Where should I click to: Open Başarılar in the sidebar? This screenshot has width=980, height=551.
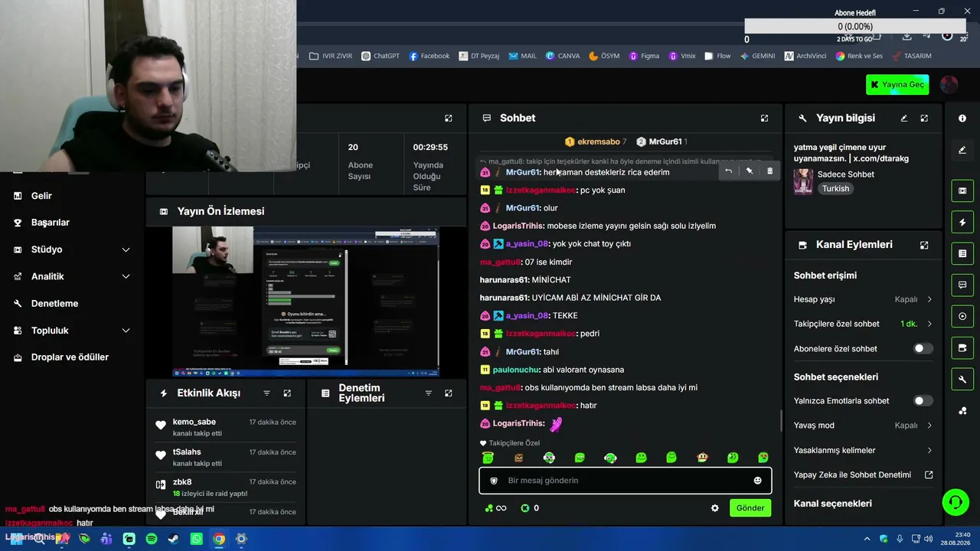click(50, 223)
